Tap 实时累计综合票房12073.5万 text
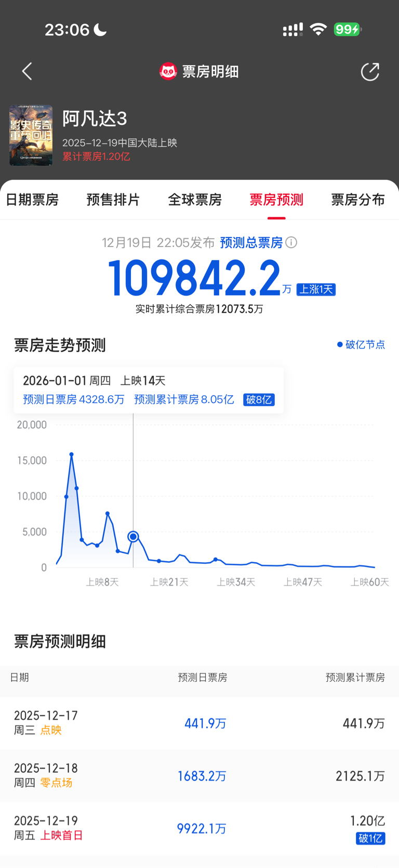The width and height of the screenshot is (399, 868). pos(199,309)
